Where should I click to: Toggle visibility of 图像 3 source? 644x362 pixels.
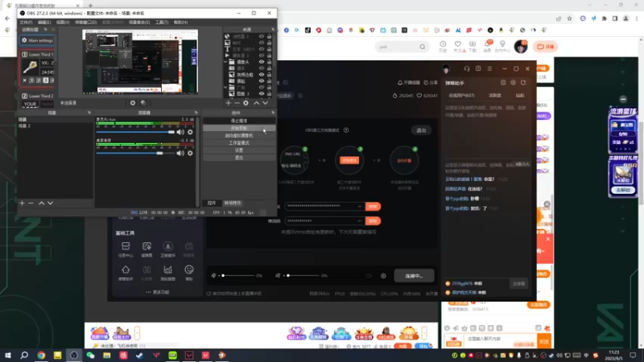pos(261,93)
